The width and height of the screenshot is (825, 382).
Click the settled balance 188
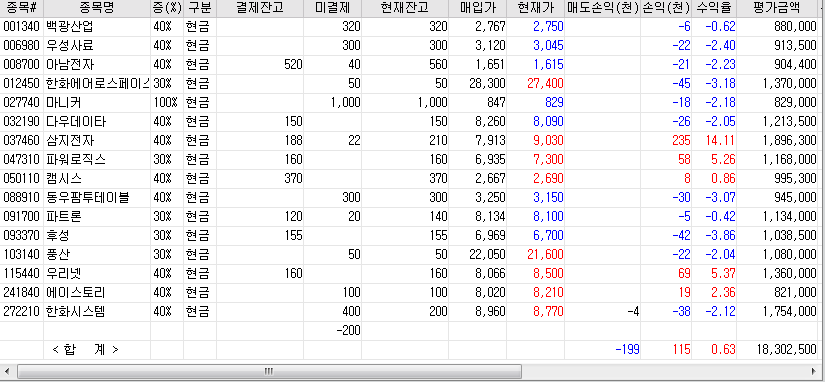coord(293,140)
